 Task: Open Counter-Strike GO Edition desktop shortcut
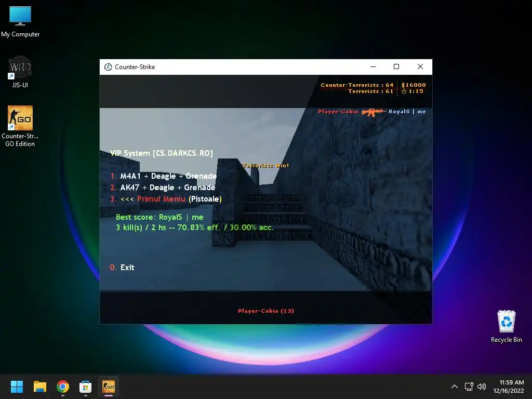[20, 126]
